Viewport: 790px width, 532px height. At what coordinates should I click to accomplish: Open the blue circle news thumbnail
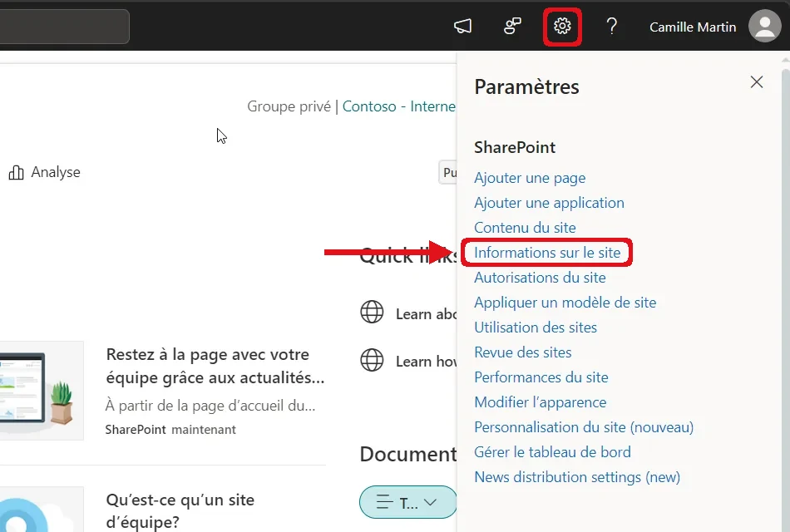[42, 510]
